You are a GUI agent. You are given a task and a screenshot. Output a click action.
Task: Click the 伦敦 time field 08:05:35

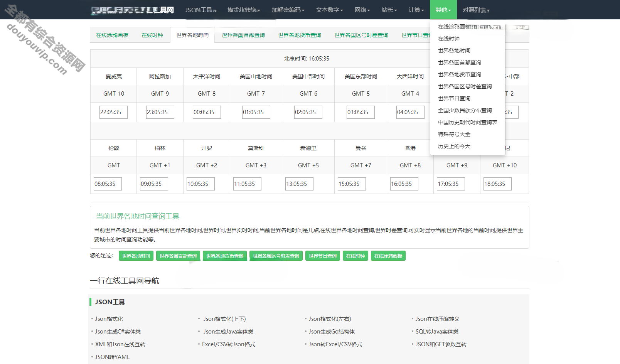108,184
